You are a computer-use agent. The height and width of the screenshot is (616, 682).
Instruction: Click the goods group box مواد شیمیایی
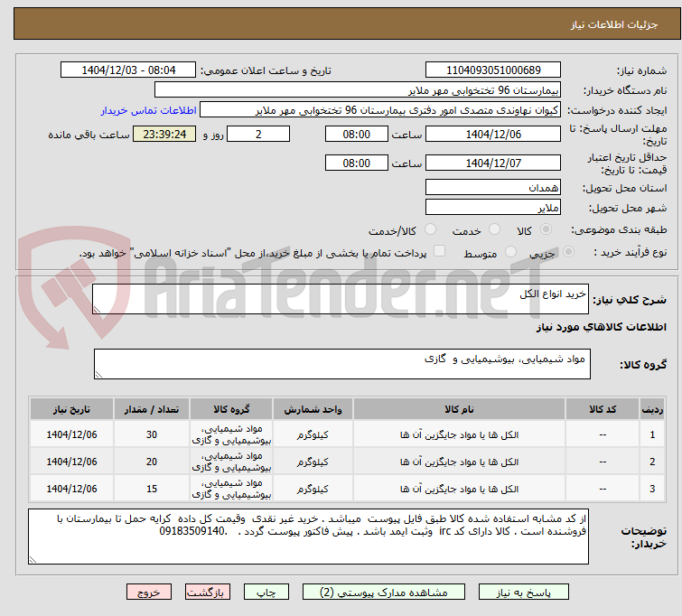(341, 364)
